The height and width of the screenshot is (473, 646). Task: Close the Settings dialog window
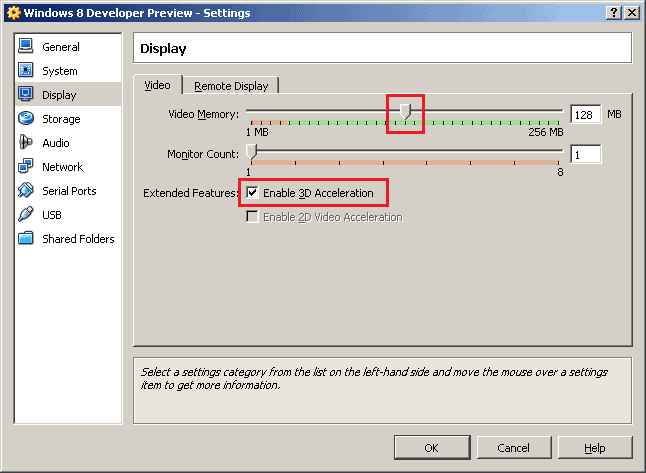tap(632, 13)
